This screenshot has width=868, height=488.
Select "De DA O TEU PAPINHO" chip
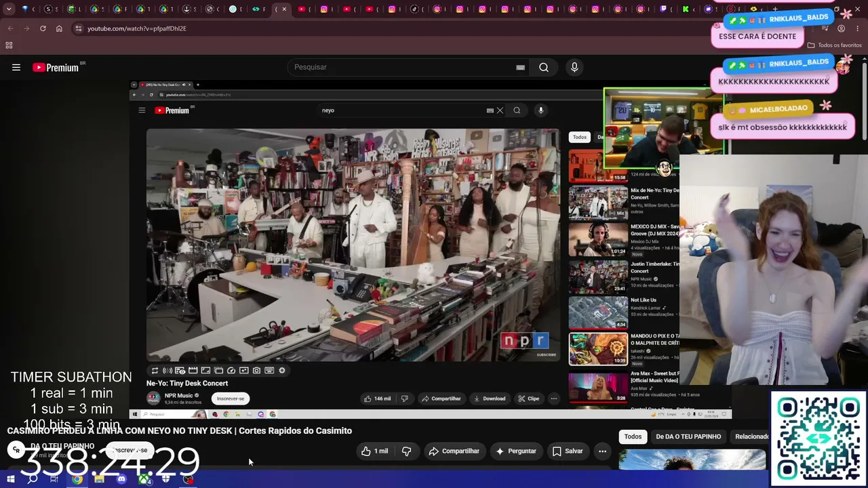[688, 436]
